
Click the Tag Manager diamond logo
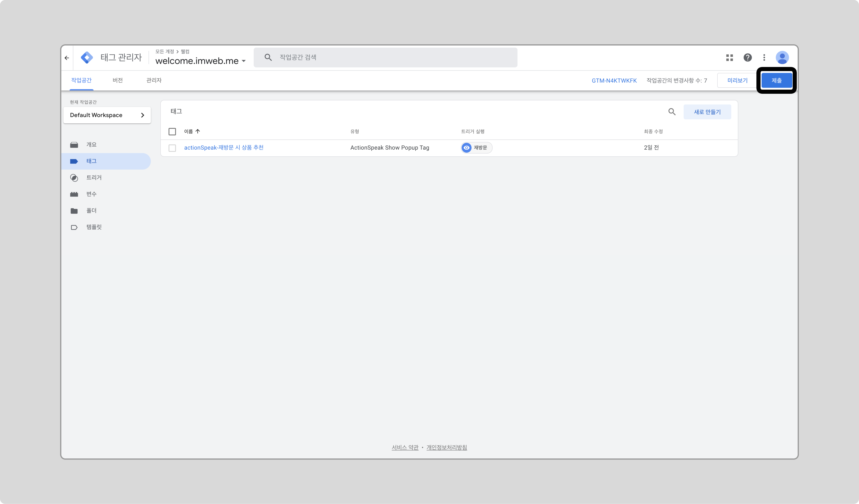(87, 57)
